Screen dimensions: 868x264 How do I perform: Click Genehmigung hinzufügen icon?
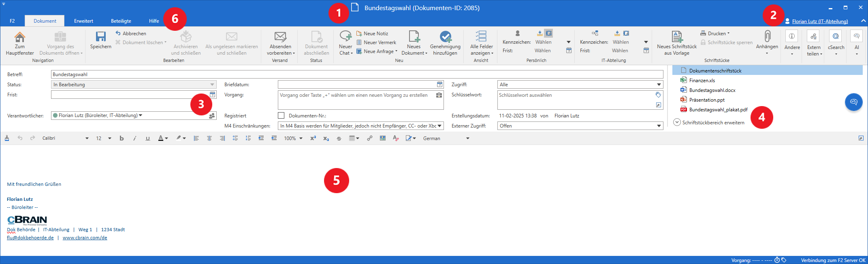coord(445,37)
